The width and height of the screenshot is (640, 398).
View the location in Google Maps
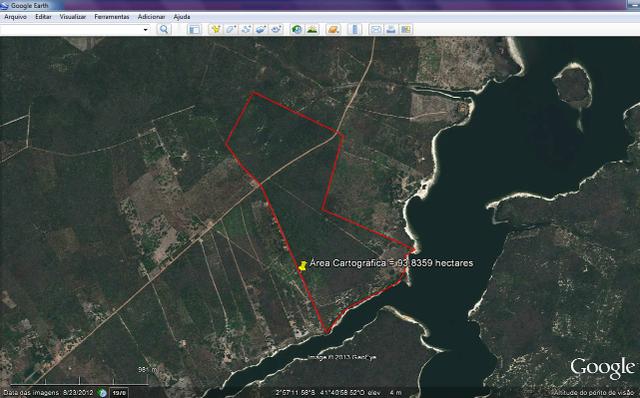(406, 29)
